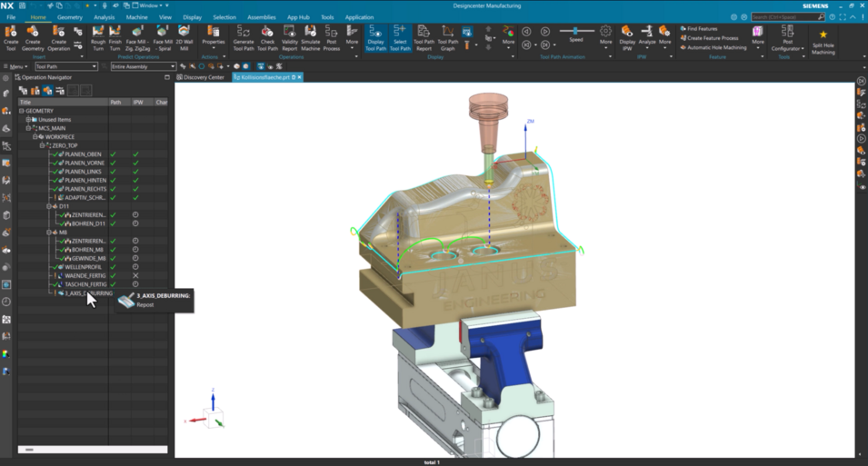The image size is (868, 466).
Task: Collapse the MCS_MAIN node
Action: click(x=28, y=128)
